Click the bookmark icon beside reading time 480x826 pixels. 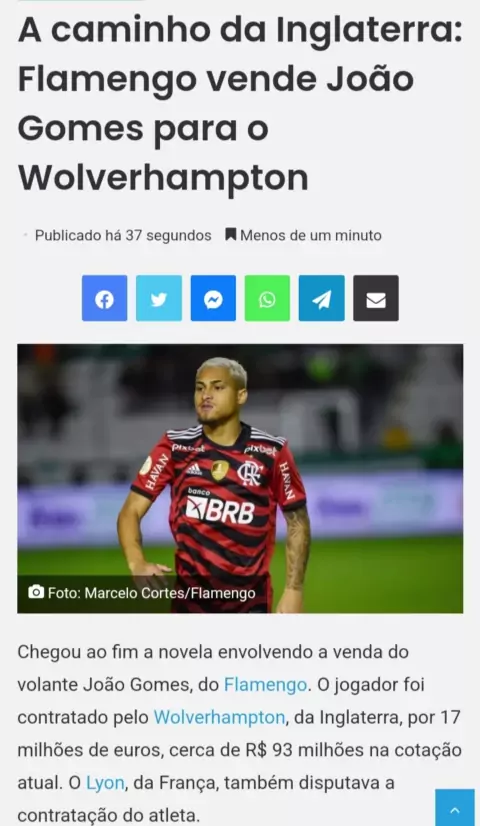pos(230,234)
